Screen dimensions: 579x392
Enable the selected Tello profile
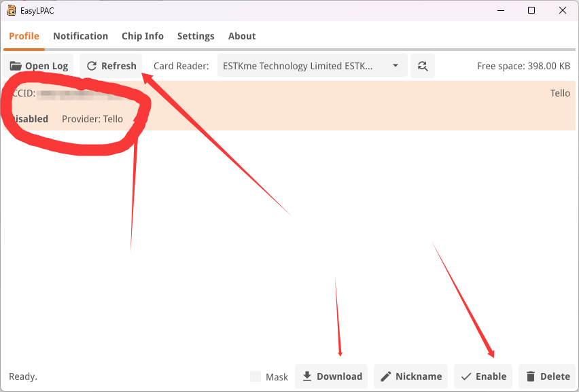click(x=483, y=376)
